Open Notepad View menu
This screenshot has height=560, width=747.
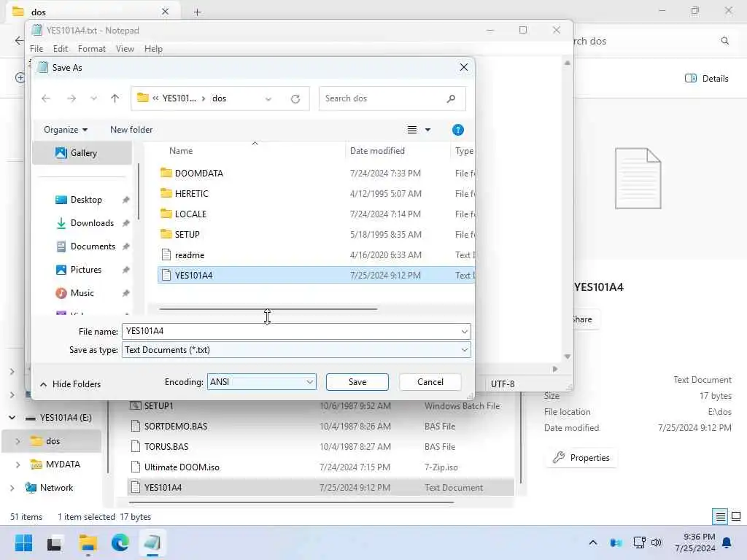125,49
